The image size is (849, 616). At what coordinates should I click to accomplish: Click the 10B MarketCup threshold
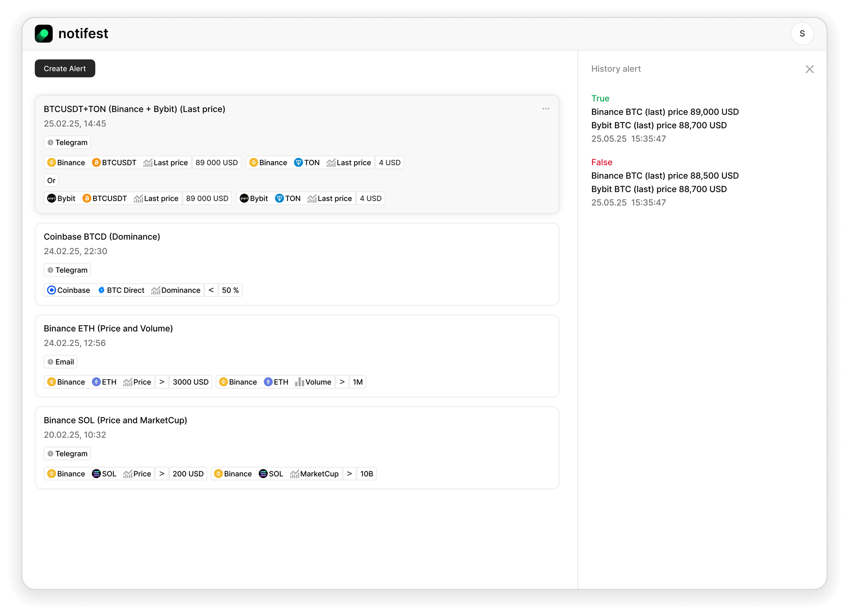click(367, 474)
